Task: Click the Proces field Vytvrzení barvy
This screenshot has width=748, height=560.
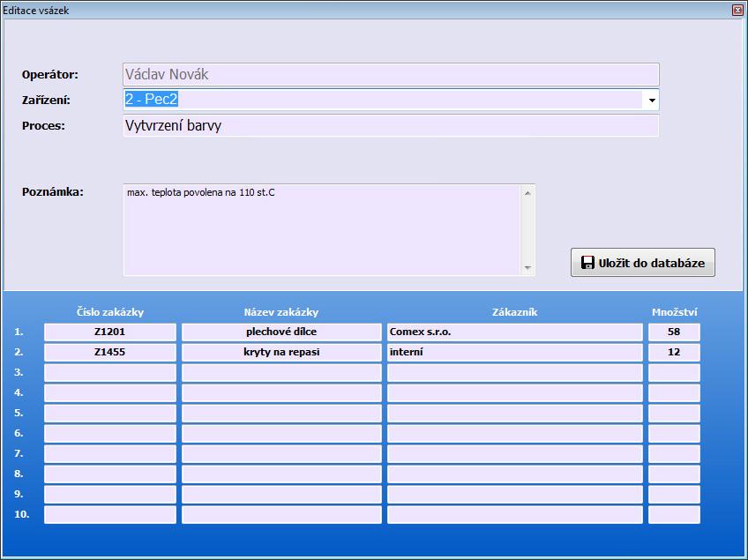Action: (x=391, y=125)
